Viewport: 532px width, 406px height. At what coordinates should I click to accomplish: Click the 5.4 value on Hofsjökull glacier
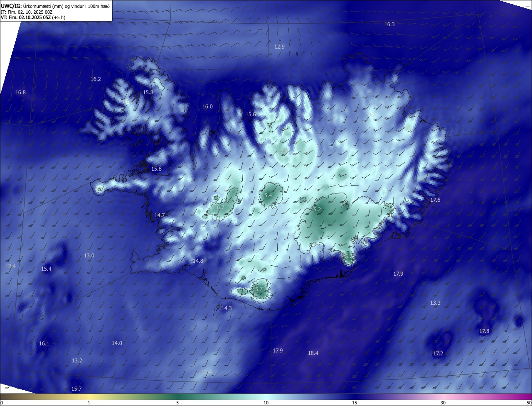coord(268,195)
